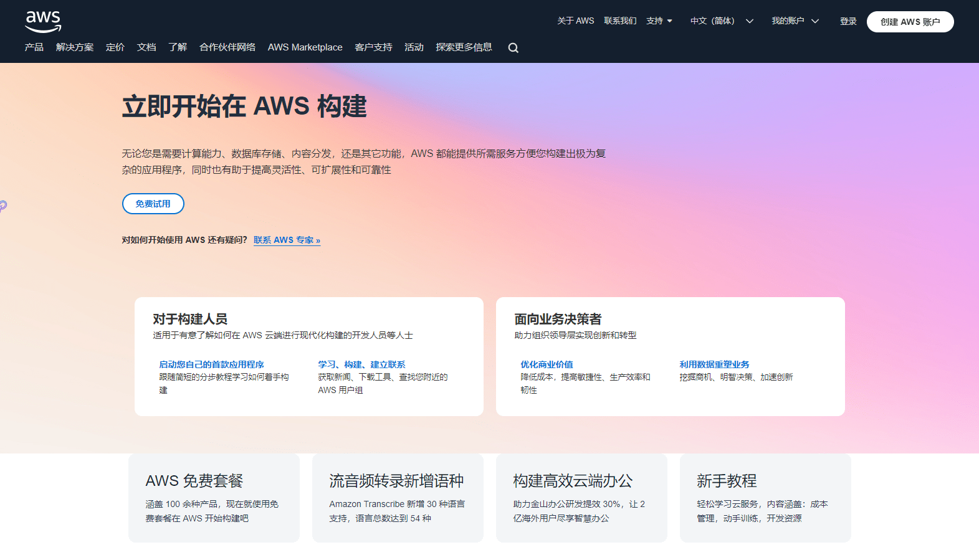Open 利用数据重塑业务 link
This screenshot has width=979, height=560.
pyautogui.click(x=714, y=364)
